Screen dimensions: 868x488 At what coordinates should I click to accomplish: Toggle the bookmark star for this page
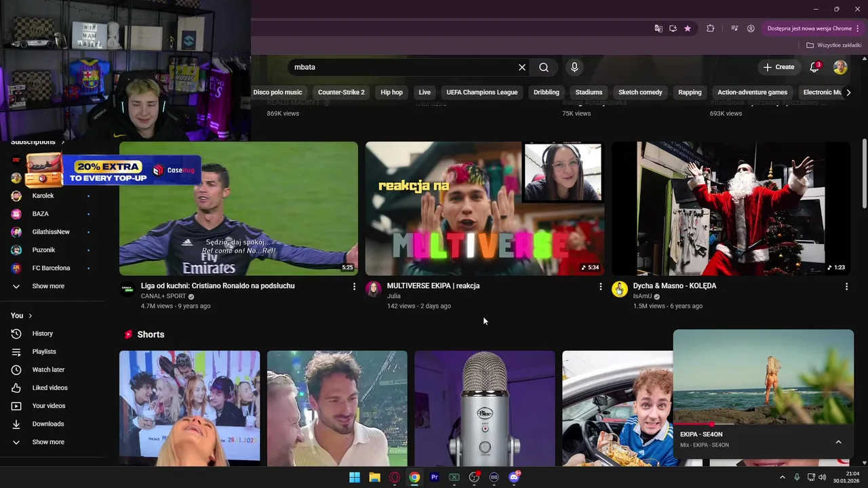688,28
